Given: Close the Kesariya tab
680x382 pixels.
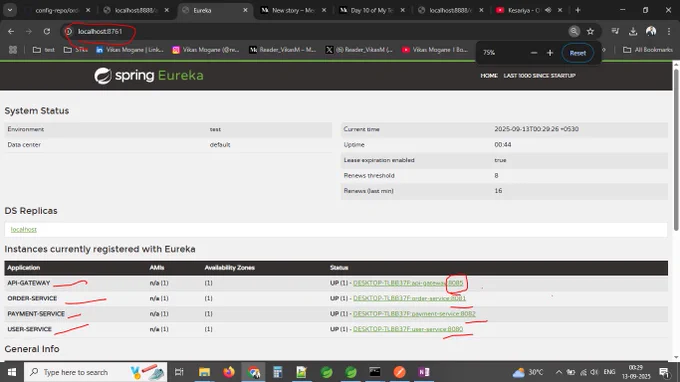Looking at the screenshot, I should [559, 10].
